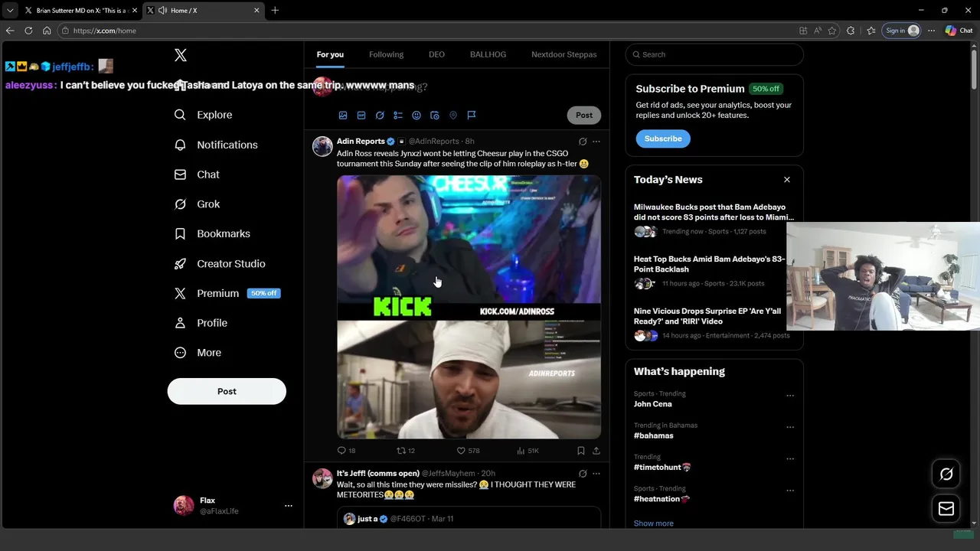The image size is (980, 551).
Task: Expand the More menu in the sidebar
Action: click(x=198, y=353)
